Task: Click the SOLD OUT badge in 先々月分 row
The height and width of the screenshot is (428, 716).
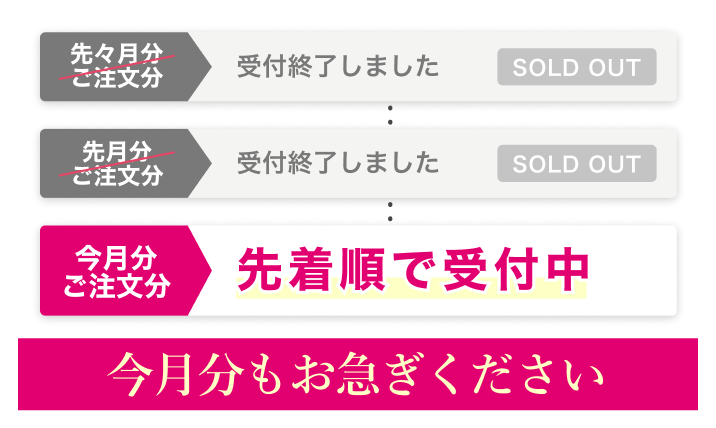Action: [576, 68]
